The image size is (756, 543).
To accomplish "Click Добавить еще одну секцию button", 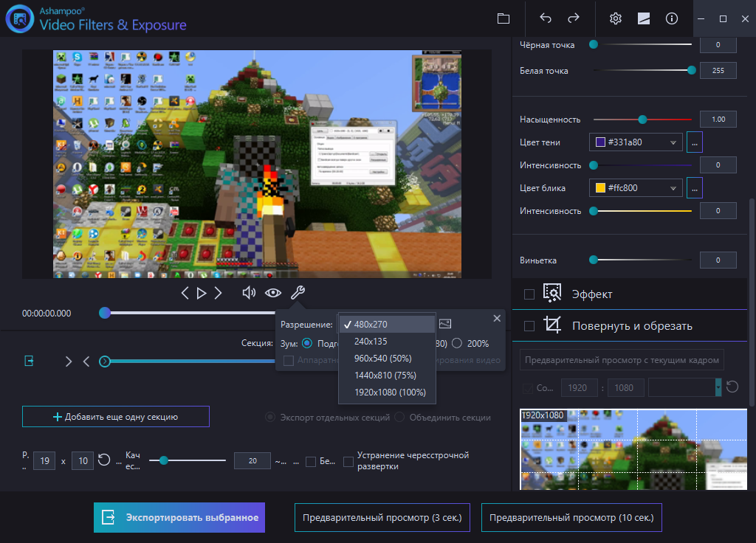I will click(x=116, y=417).
